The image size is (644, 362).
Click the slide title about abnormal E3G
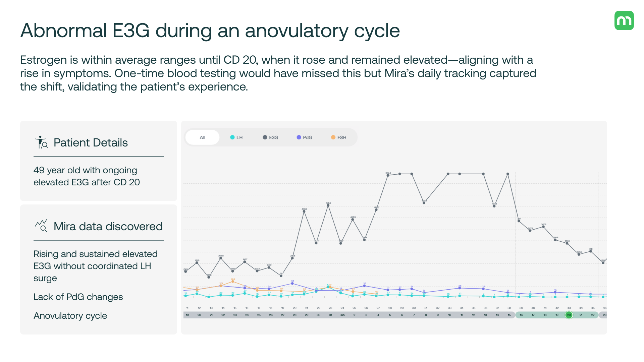click(210, 31)
